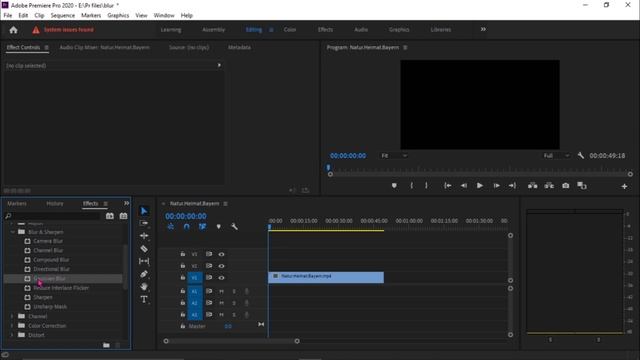Mute audio track A1
The height and width of the screenshot is (360, 640).
pyautogui.click(x=222, y=291)
